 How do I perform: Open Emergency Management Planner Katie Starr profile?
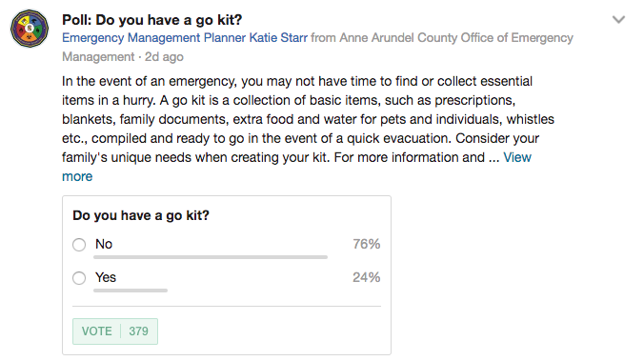tap(185, 38)
